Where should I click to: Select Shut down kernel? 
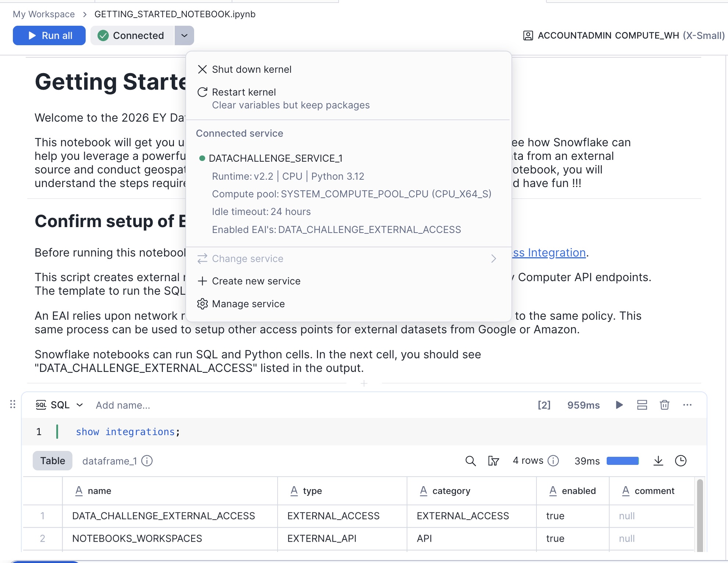point(251,69)
